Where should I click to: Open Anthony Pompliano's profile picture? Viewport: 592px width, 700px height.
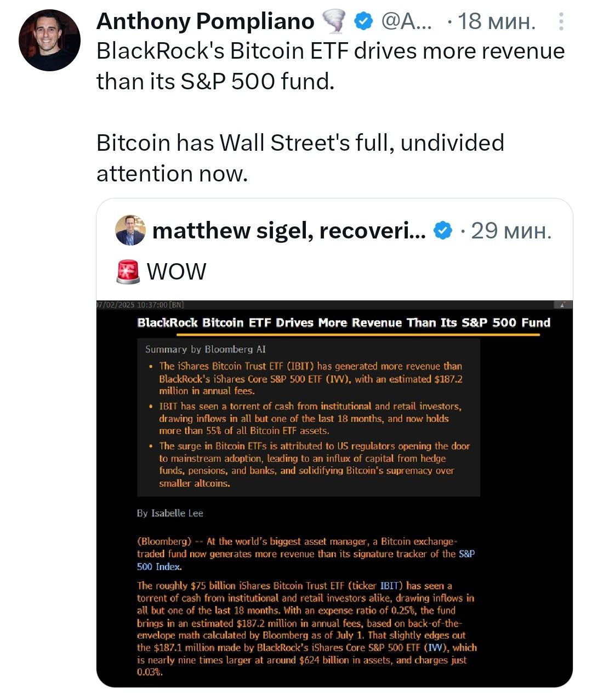[49, 39]
